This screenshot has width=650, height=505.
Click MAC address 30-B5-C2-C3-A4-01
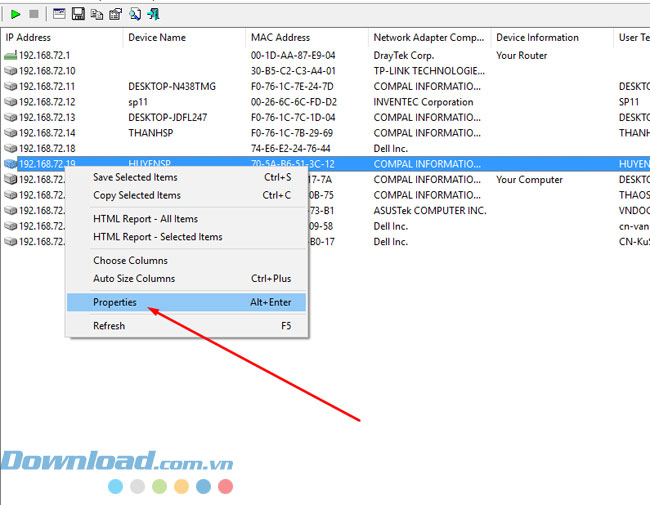(293, 71)
